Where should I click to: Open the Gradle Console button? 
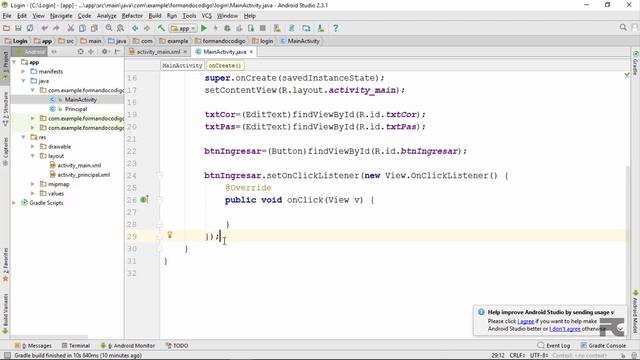[603, 345]
